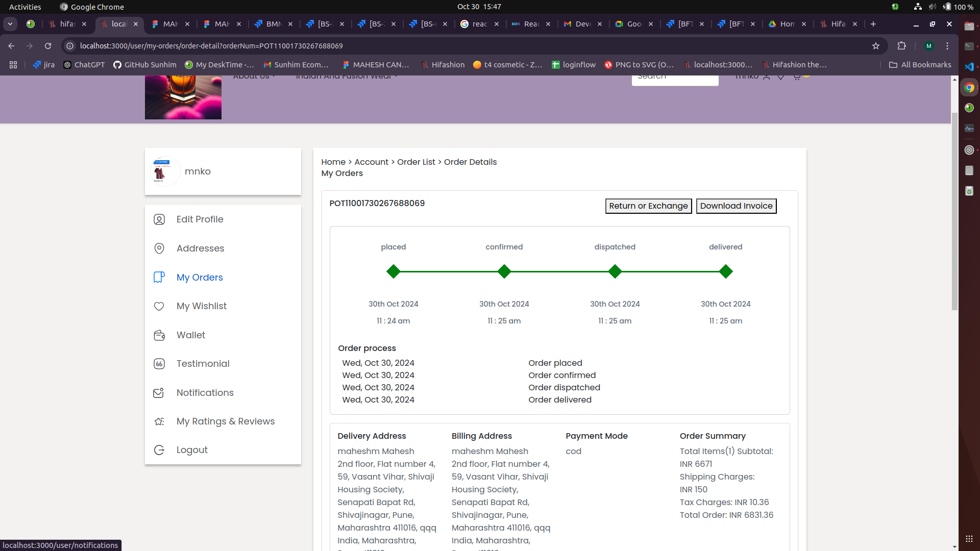Switch to the last 'Hifa' tab
This screenshot has width=980, height=551.
tap(838, 24)
